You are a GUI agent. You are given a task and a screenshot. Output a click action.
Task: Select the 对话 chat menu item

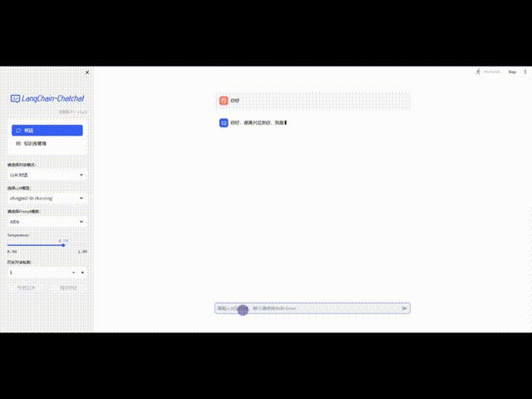(x=47, y=131)
